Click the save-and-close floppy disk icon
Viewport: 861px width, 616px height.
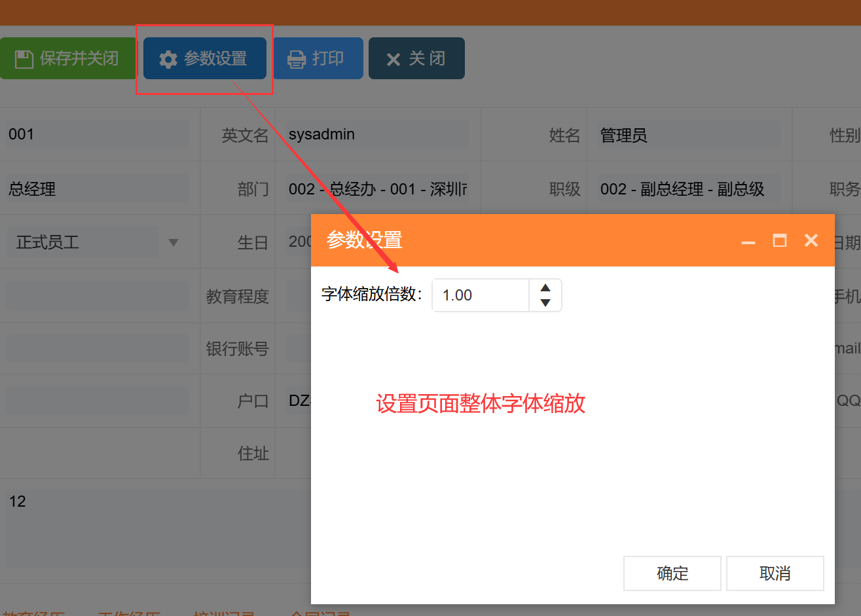(24, 59)
